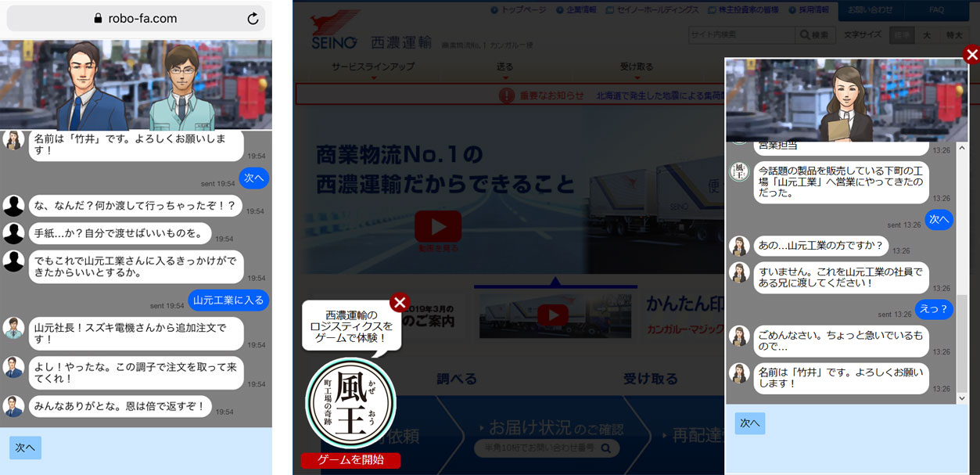Click the lock icon beside robo-fa.com

pyautogui.click(x=98, y=18)
